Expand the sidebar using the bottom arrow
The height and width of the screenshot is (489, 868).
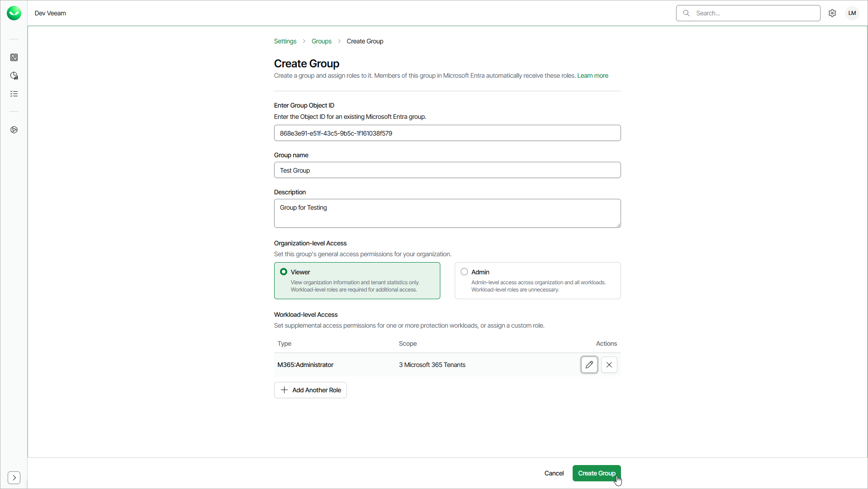coord(14,478)
